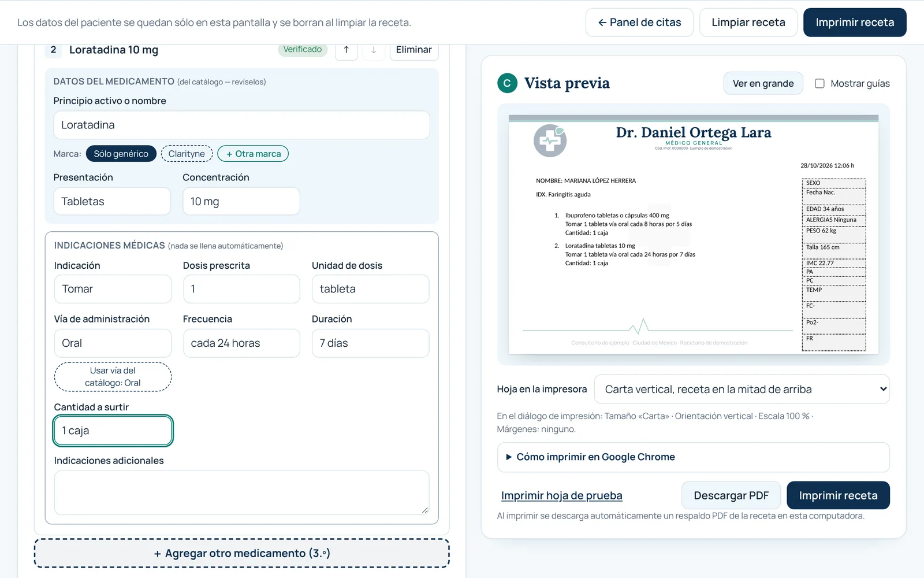Edit the Duración field 7 días
This screenshot has height=578, width=924.
(370, 343)
